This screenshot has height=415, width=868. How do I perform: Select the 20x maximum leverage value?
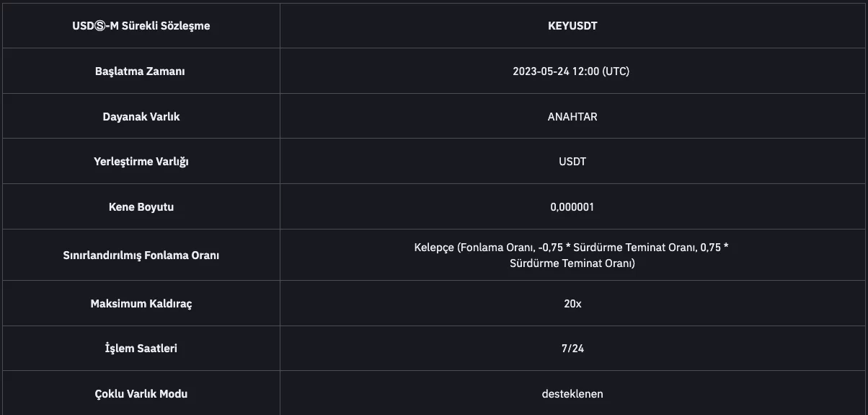(572, 304)
